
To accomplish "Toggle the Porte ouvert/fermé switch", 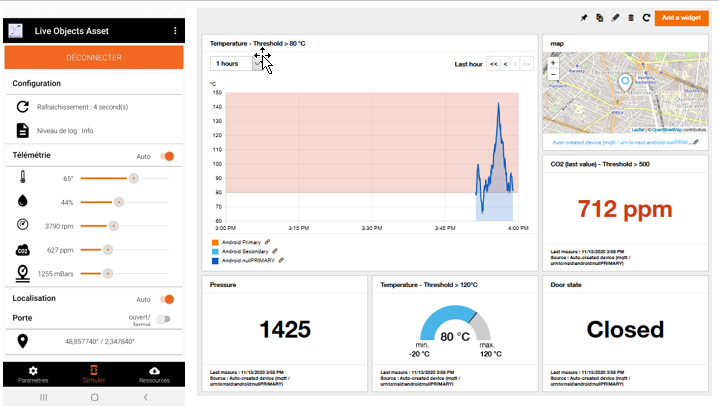I will pos(163,319).
